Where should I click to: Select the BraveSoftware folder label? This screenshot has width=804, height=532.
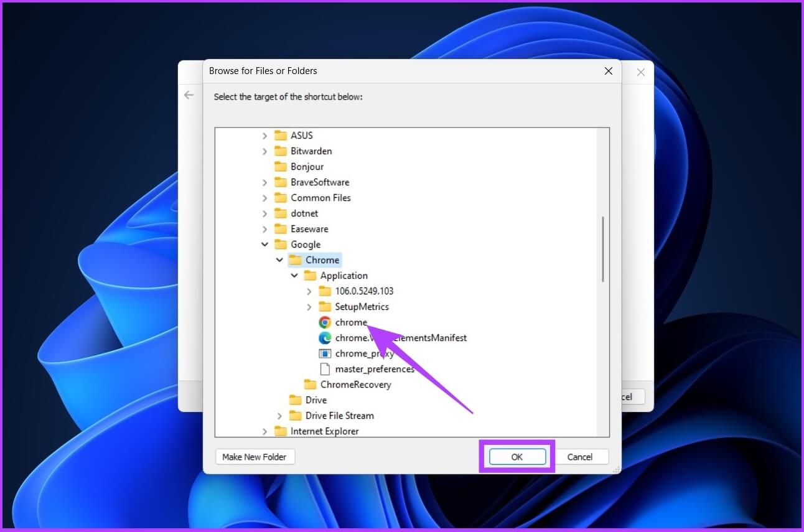320,182
